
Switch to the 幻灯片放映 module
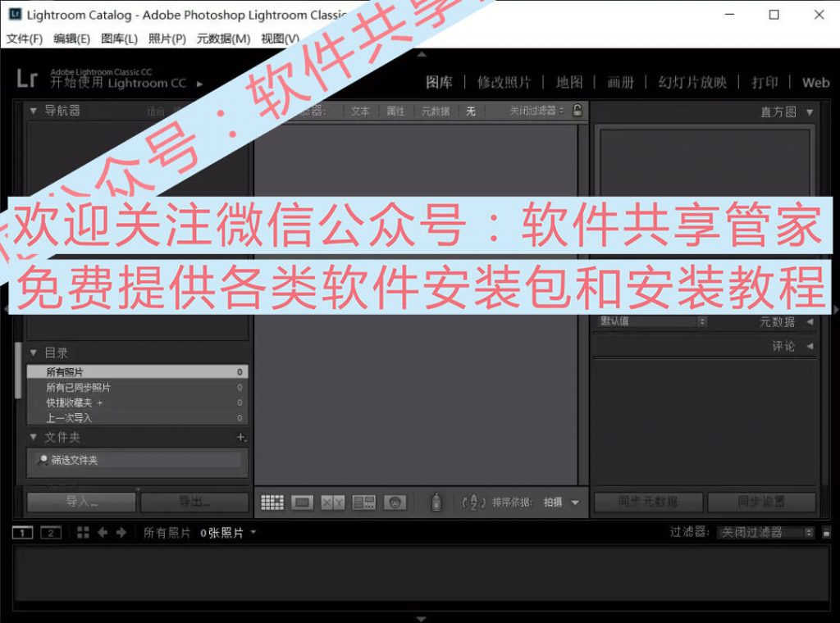point(692,83)
